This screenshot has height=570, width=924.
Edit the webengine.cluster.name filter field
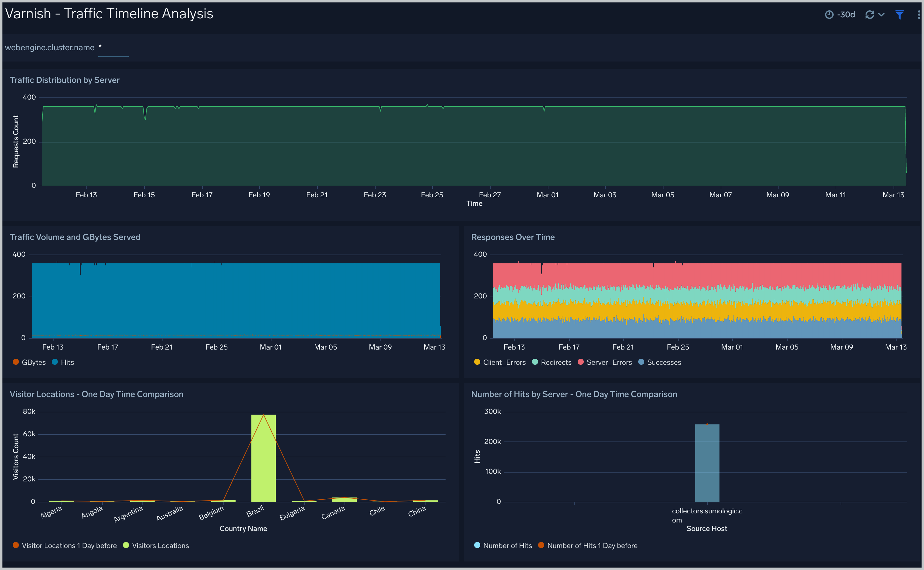(113, 48)
